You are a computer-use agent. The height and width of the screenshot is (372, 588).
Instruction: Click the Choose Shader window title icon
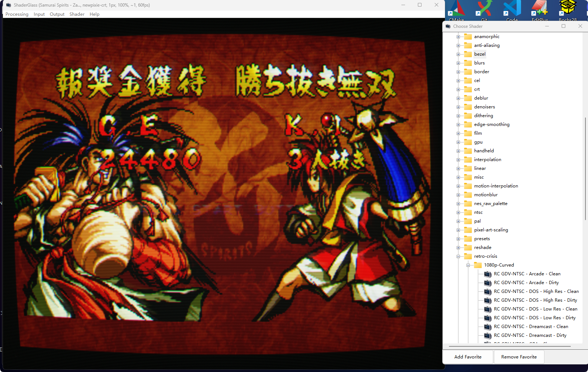[x=448, y=26]
